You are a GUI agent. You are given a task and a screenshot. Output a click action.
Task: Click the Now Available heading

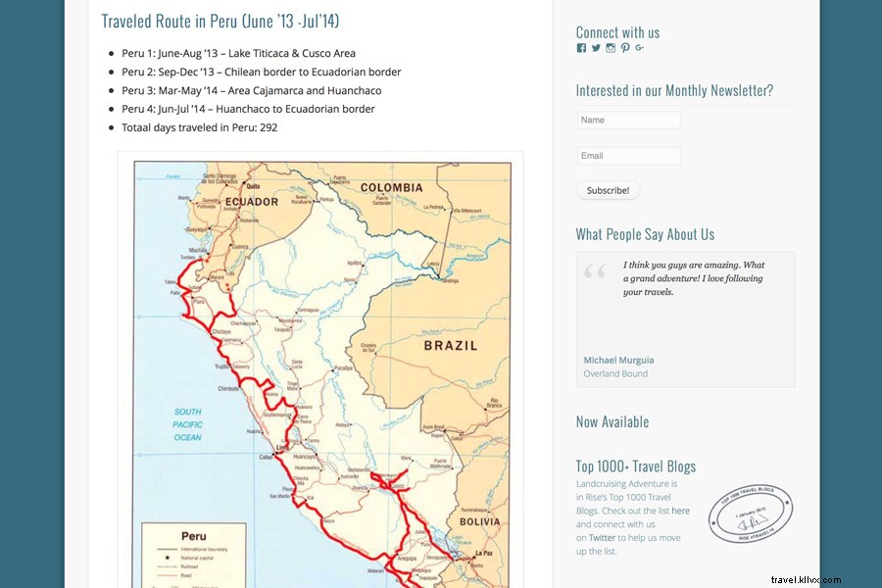coord(612,422)
